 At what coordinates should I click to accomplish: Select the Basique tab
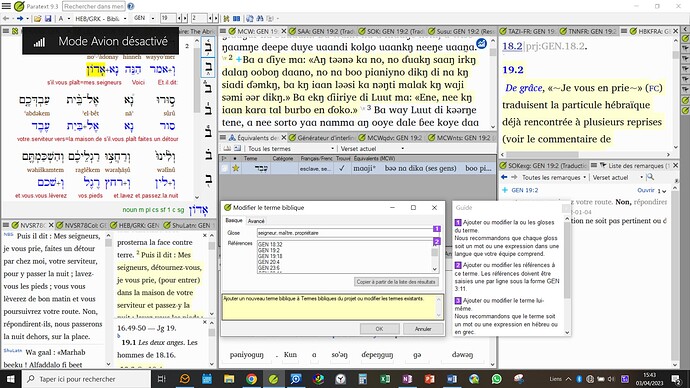pos(234,221)
